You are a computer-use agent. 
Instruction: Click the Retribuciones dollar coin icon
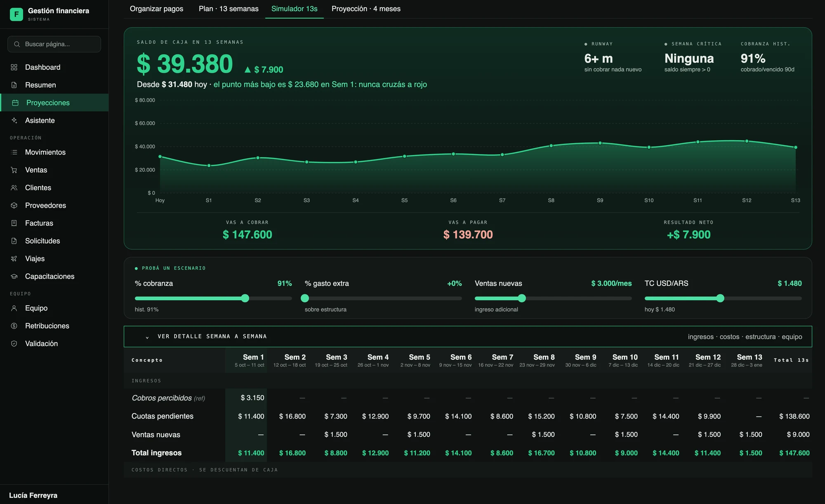click(x=14, y=326)
